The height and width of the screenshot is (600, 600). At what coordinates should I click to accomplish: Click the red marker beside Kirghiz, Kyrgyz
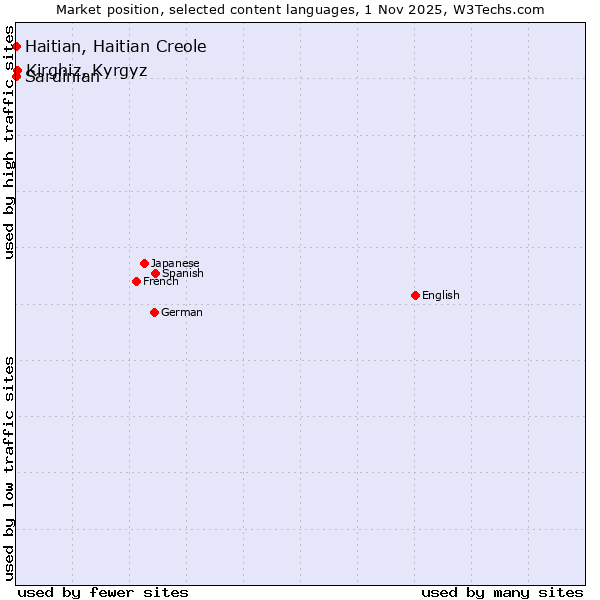[x=17, y=70]
